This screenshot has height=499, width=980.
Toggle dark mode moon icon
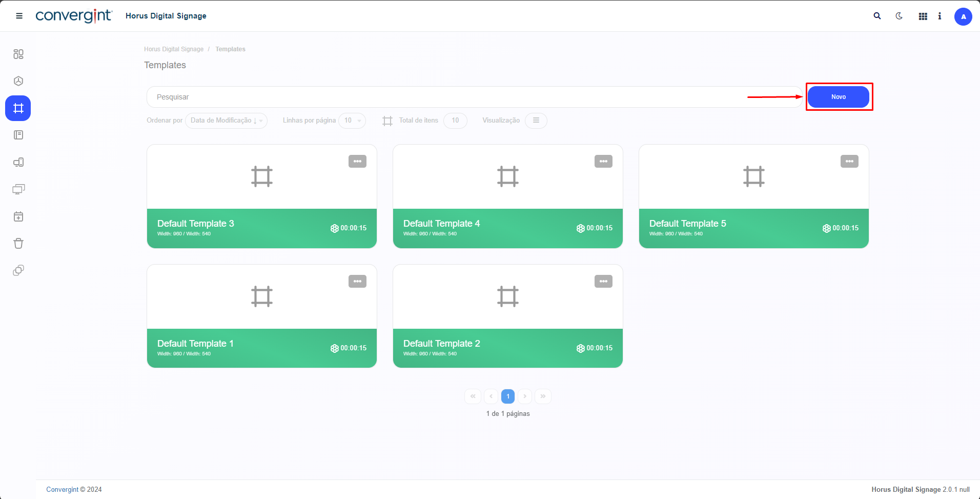coord(899,16)
